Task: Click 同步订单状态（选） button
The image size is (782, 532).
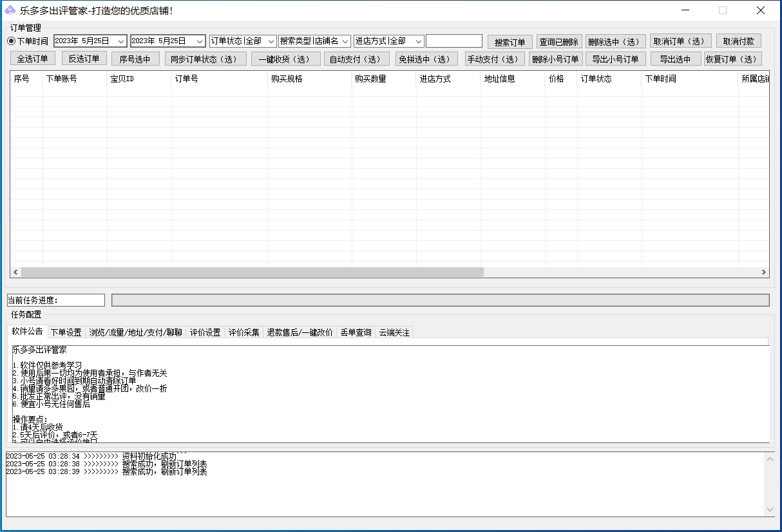Action: pyautogui.click(x=205, y=59)
